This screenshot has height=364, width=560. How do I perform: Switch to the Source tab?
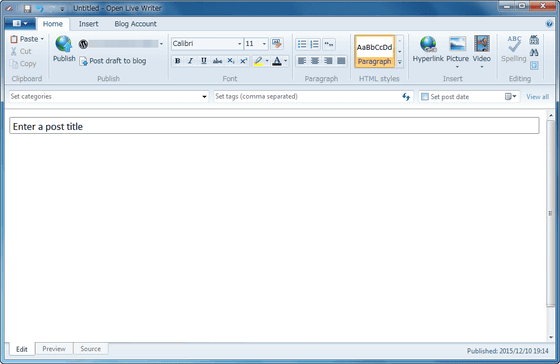point(91,349)
